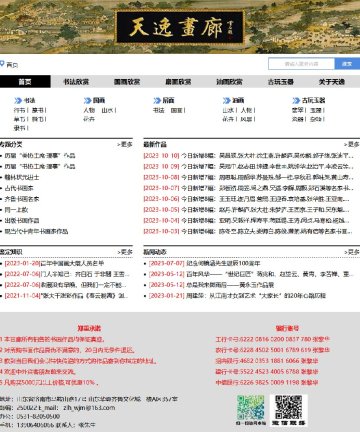Click the 天逸畫廊 gallery logo banner
The height and width of the screenshot is (432, 360).
[180, 27]
